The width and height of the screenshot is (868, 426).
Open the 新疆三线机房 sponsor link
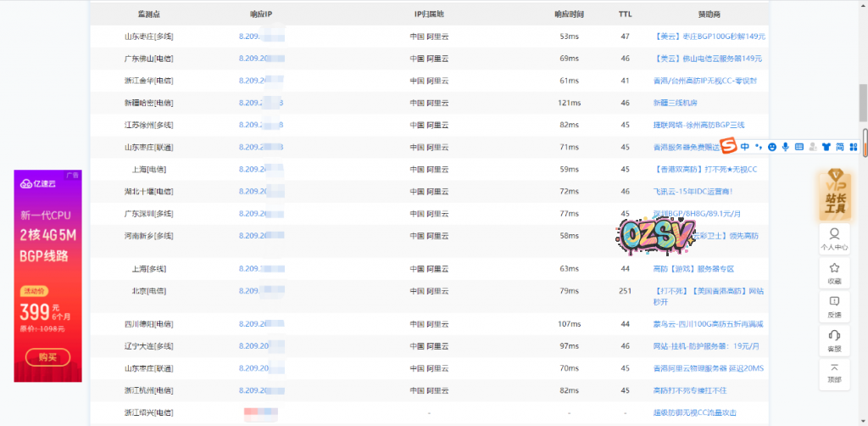675,103
